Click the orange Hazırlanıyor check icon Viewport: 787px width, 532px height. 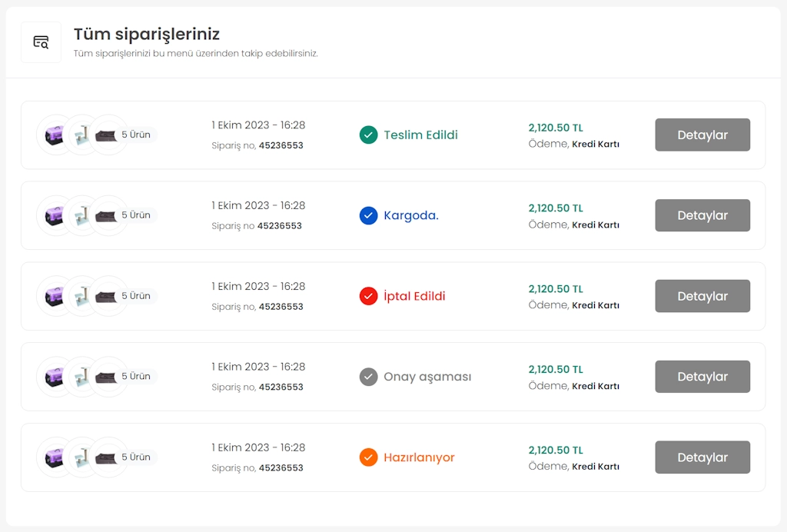(368, 457)
